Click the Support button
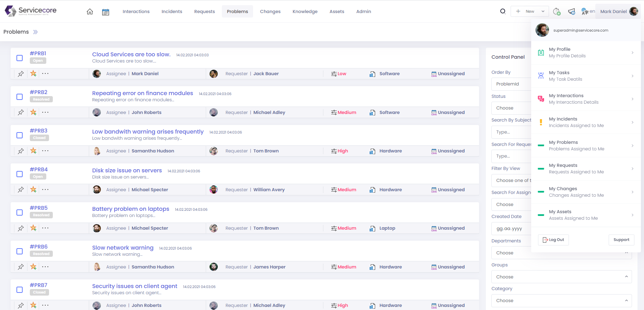The image size is (644, 310). 621,240
